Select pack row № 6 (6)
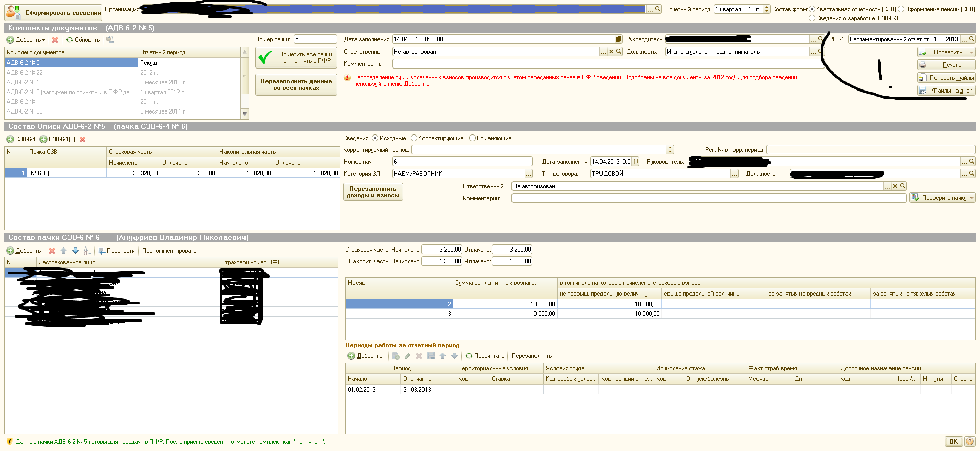Screen dimensions: 980x451 click(x=172, y=173)
